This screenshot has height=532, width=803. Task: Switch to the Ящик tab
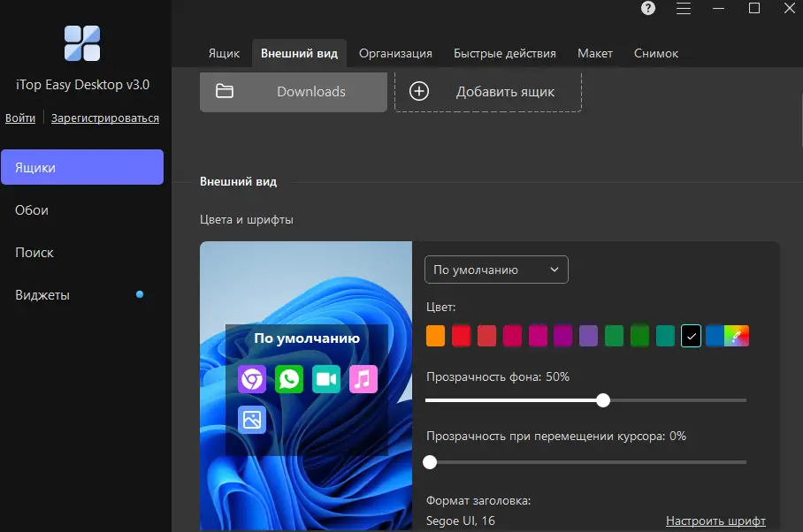click(224, 53)
